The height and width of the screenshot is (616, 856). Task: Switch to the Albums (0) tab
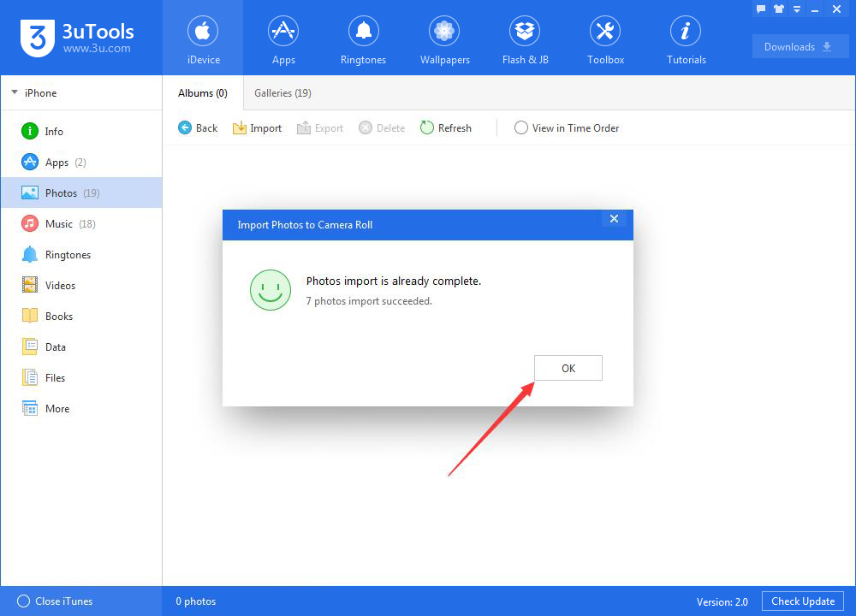point(203,93)
